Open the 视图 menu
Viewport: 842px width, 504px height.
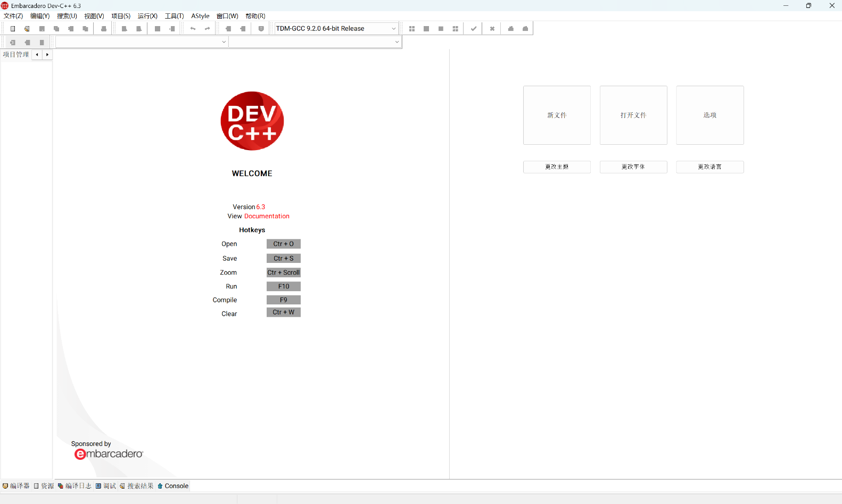coord(94,16)
